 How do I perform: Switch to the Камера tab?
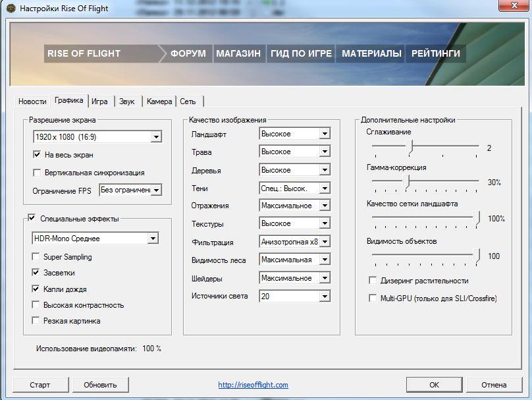(x=159, y=101)
